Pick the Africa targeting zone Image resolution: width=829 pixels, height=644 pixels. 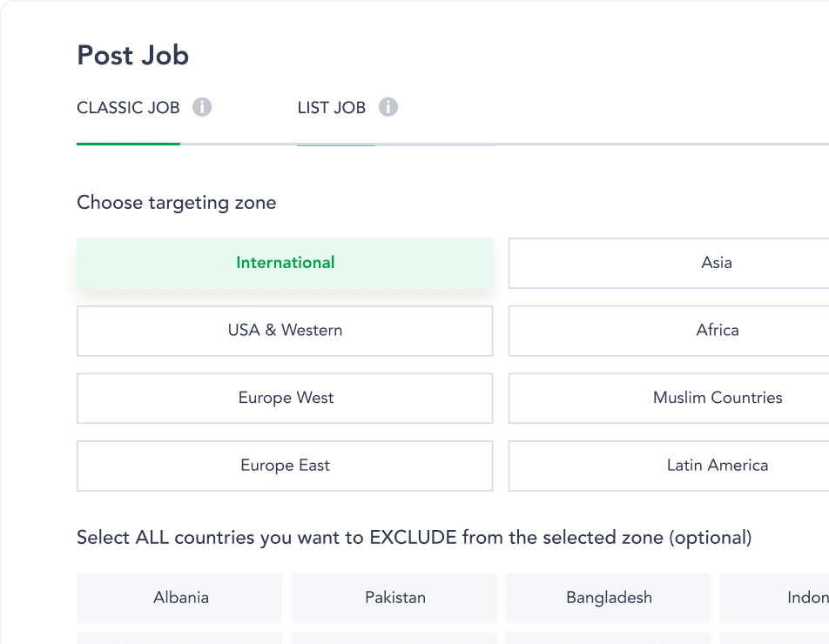[717, 331]
